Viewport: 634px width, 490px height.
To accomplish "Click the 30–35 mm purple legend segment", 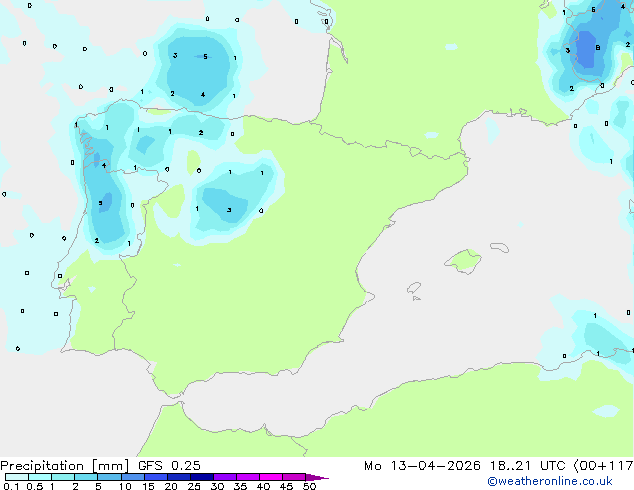I will coord(225,477).
